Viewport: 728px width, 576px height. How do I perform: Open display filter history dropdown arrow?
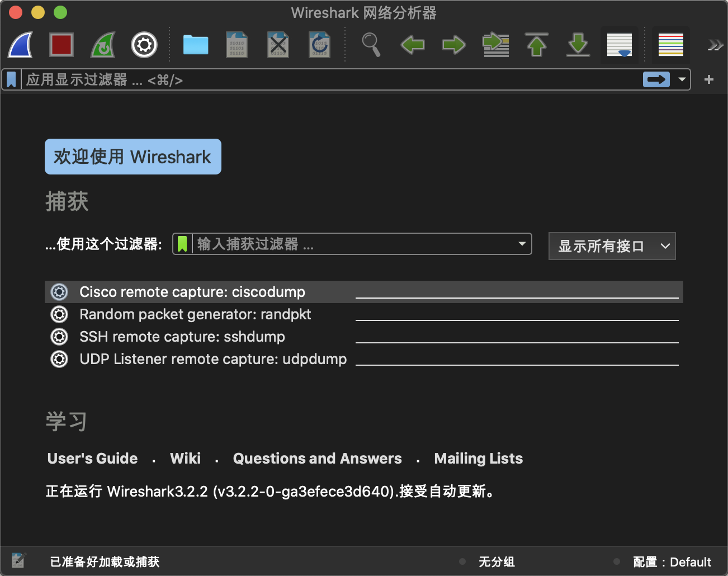(x=682, y=79)
